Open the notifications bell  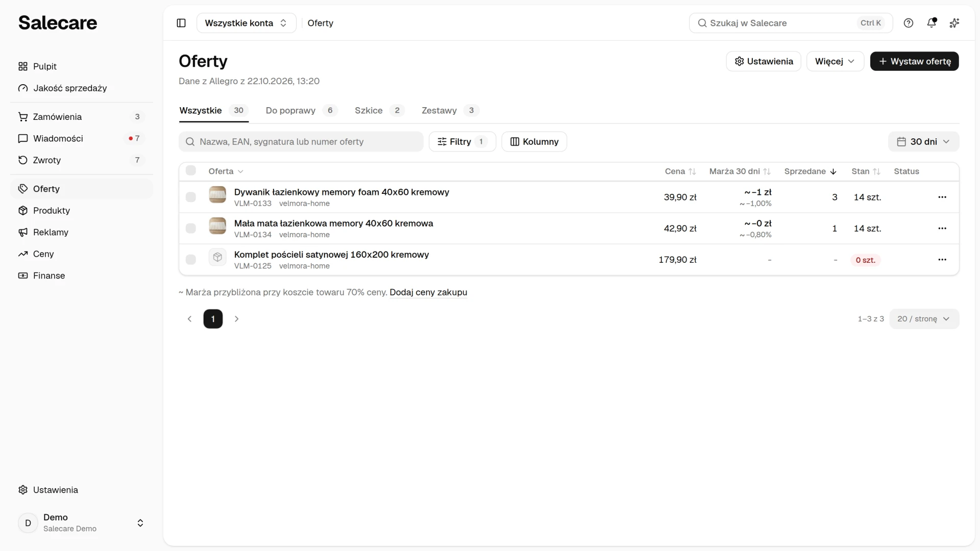coord(932,23)
